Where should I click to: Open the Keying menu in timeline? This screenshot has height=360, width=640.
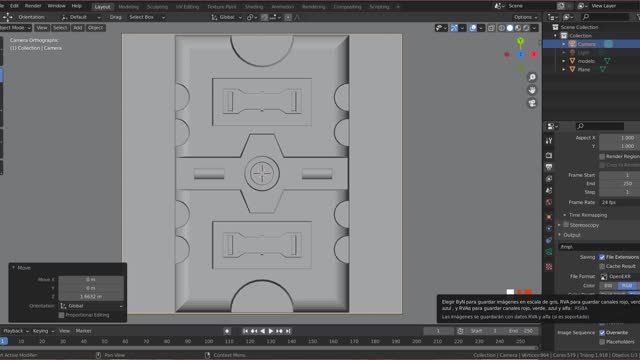[x=43, y=331]
